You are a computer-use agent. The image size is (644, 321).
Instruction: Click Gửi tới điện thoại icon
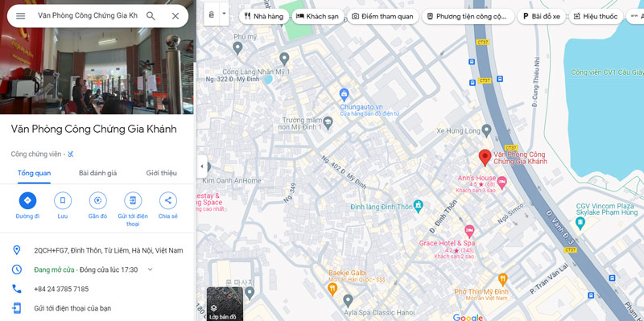point(133,200)
